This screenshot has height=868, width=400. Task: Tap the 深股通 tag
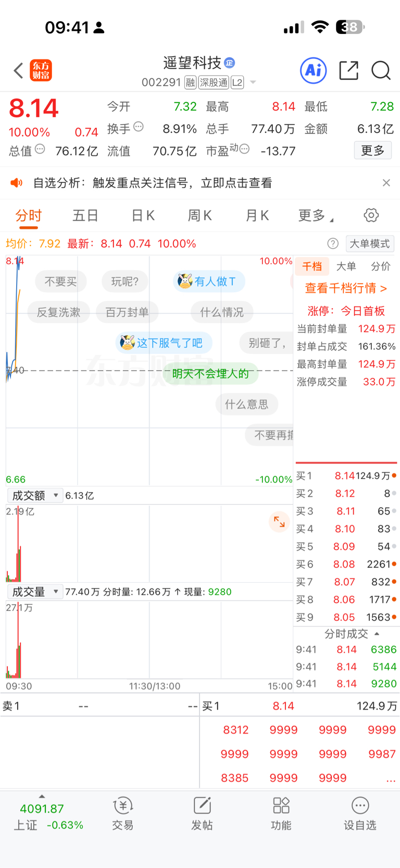(x=214, y=82)
